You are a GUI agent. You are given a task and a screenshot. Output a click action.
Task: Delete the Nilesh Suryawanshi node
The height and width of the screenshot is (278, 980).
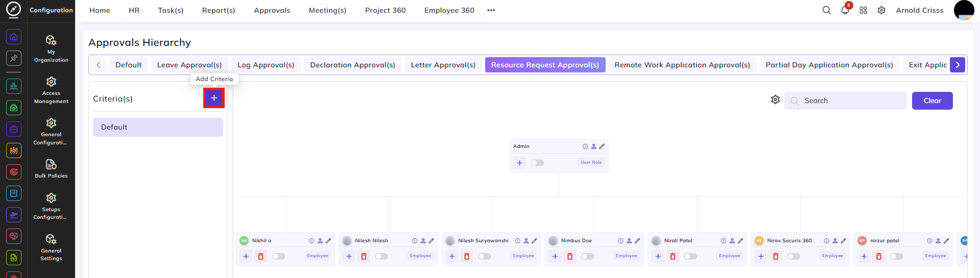(x=467, y=256)
